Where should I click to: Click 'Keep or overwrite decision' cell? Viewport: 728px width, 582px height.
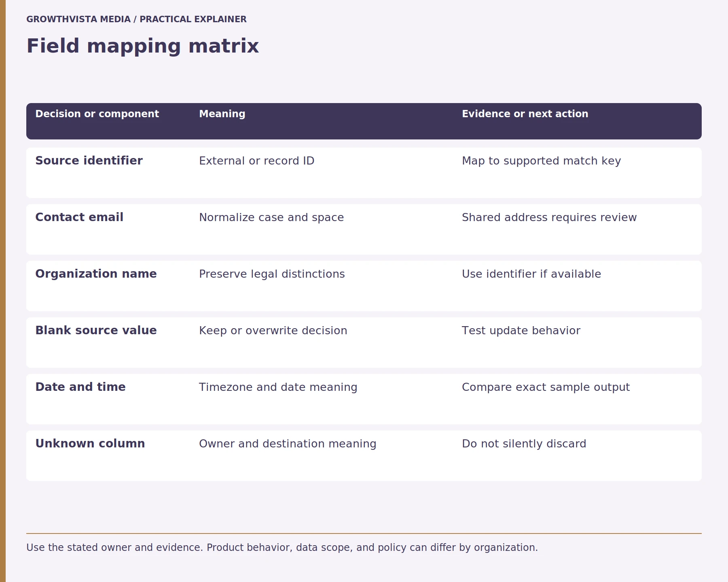pos(273,331)
